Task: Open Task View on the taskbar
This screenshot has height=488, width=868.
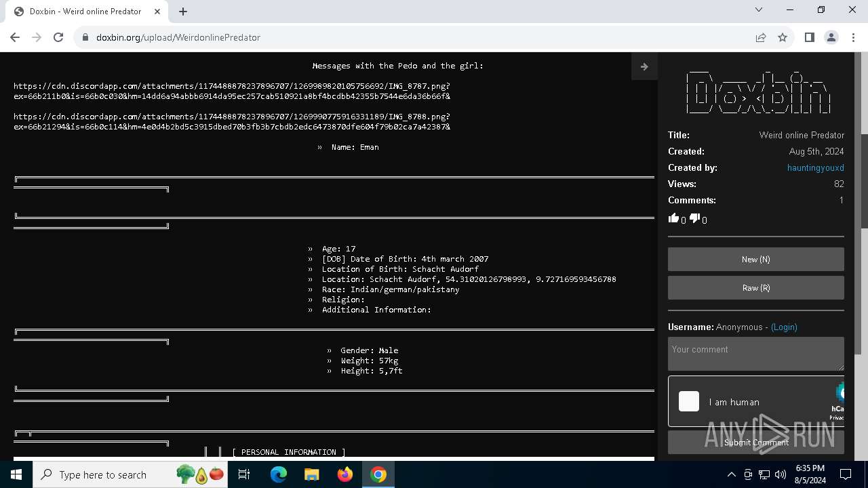Action: [244, 474]
